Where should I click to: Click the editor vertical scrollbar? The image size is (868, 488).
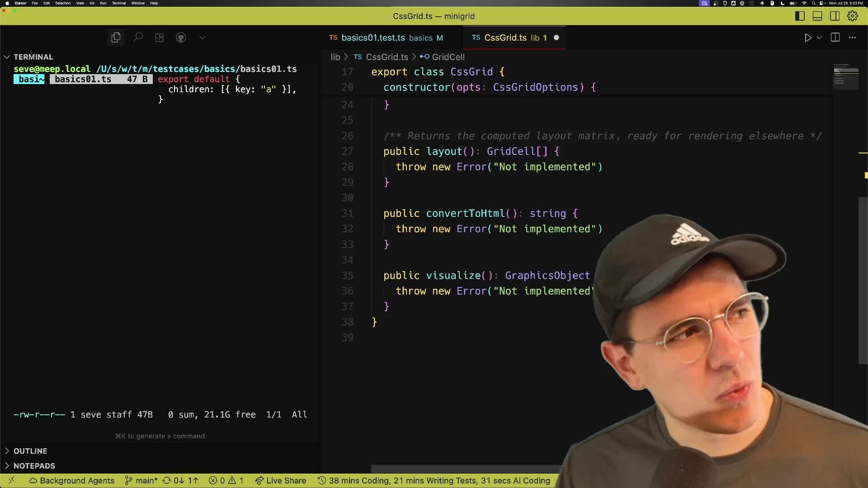(x=863, y=280)
